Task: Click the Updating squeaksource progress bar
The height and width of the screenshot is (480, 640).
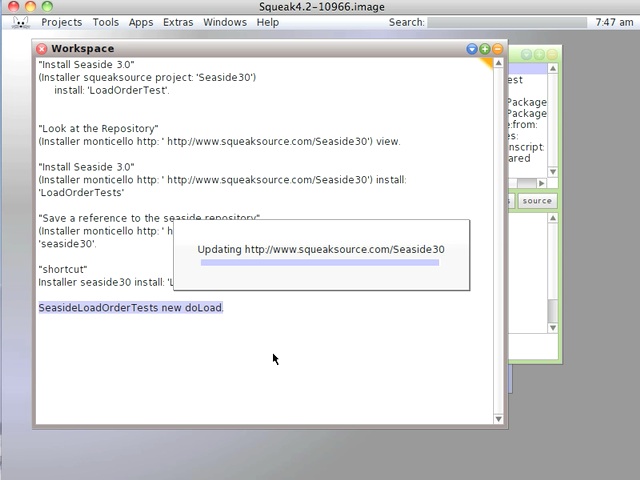Action: coord(320,262)
